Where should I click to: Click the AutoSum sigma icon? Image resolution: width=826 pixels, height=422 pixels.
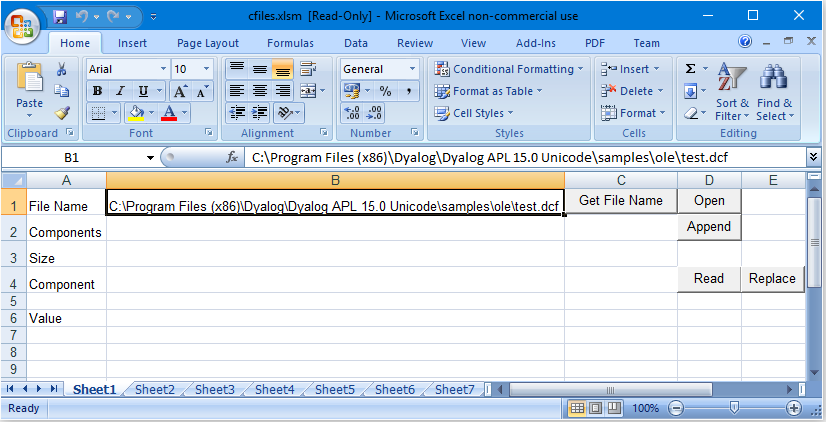691,69
